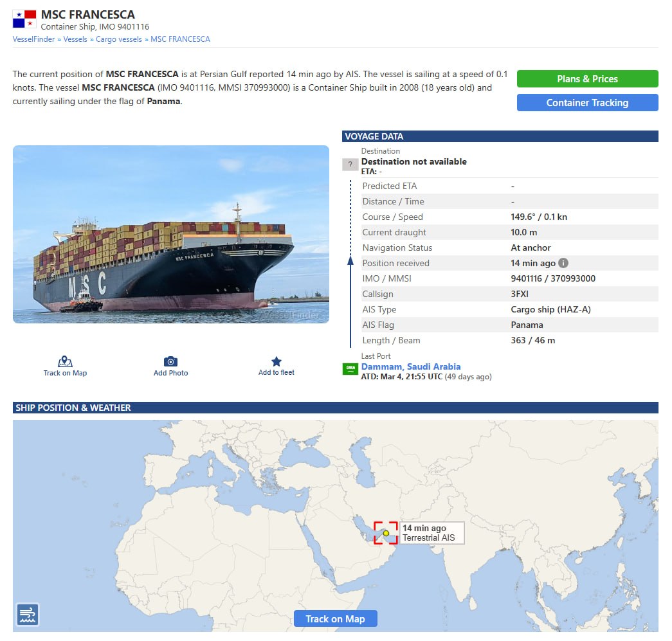Click the Track on Map pin icon
This screenshot has height=641, width=672.
tap(65, 361)
